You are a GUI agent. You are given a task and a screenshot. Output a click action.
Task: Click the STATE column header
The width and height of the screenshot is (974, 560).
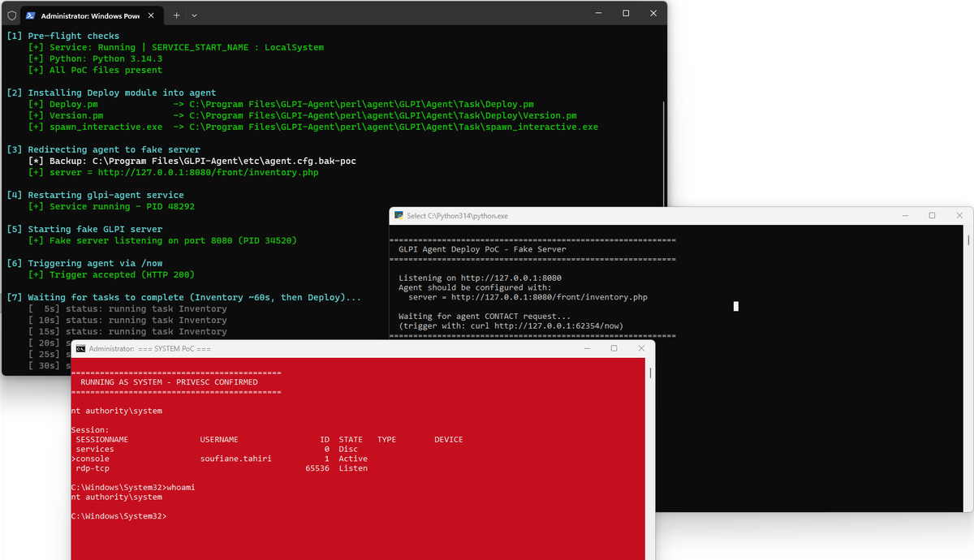pyautogui.click(x=351, y=439)
